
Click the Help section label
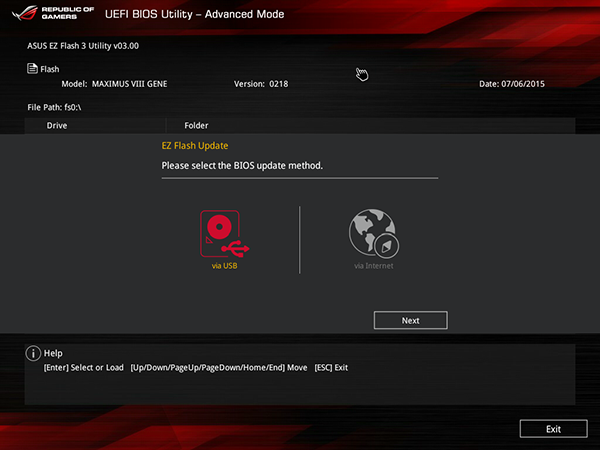[53, 353]
